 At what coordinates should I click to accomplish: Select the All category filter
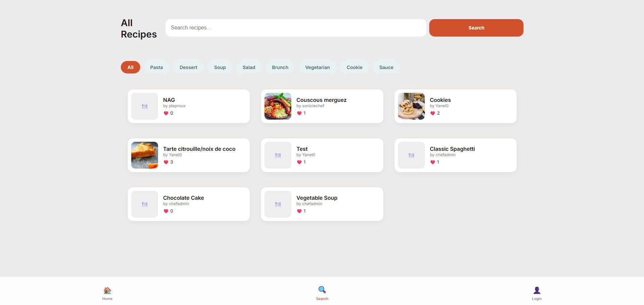[x=130, y=67]
